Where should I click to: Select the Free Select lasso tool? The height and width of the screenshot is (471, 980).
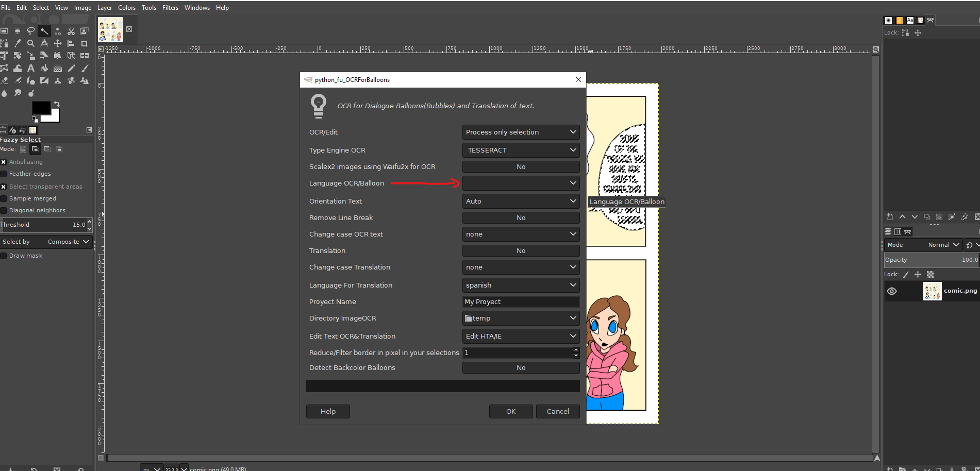coord(31,31)
